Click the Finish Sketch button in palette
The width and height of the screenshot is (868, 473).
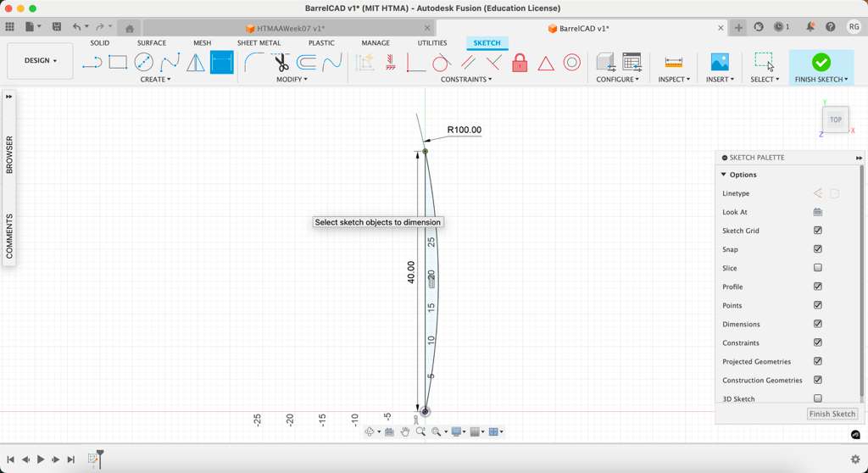click(x=832, y=414)
